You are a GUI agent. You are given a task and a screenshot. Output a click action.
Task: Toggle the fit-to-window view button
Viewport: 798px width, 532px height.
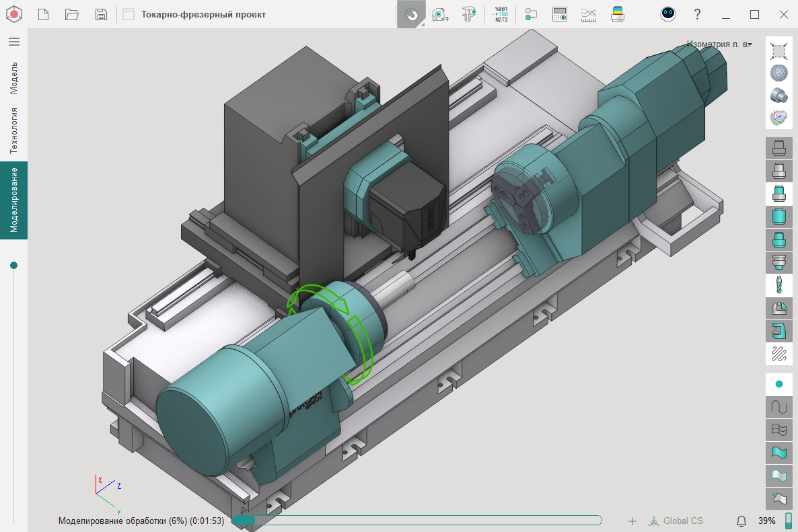778,50
